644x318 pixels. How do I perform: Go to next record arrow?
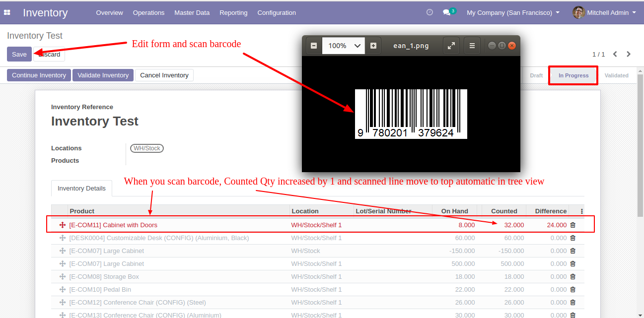629,54
